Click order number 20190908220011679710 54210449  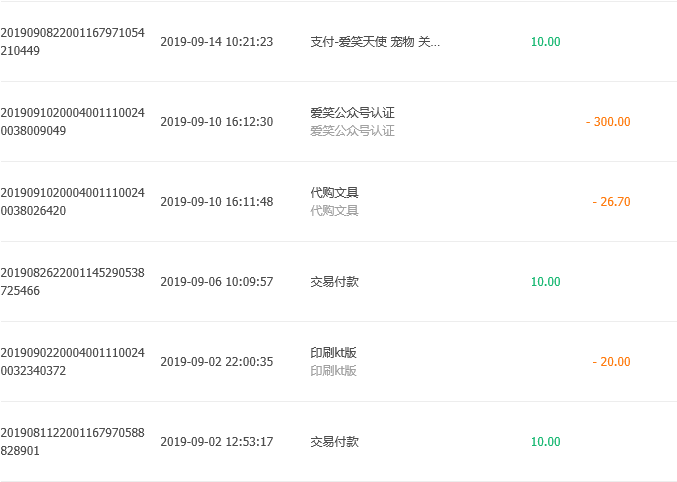(x=73, y=41)
